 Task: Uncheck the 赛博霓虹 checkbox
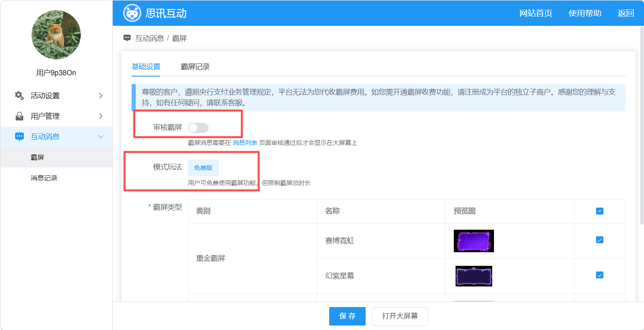pos(600,240)
